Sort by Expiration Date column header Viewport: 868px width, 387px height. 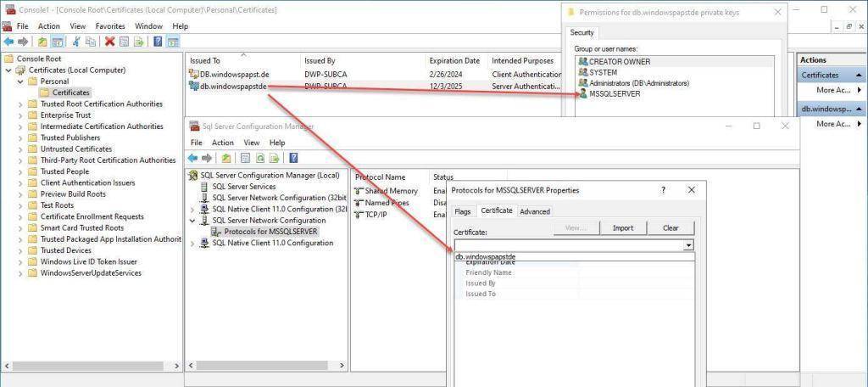455,61
